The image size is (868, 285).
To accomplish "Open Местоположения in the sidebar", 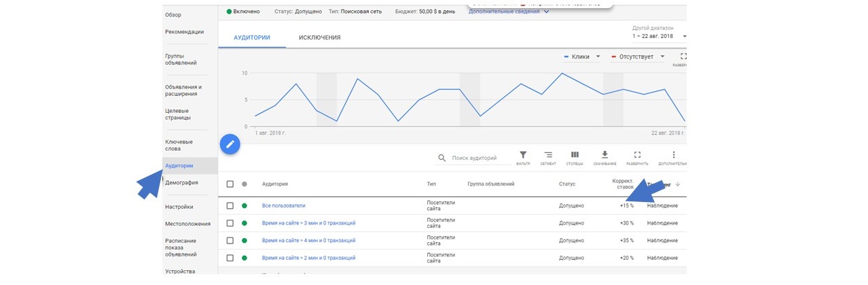I will [187, 224].
